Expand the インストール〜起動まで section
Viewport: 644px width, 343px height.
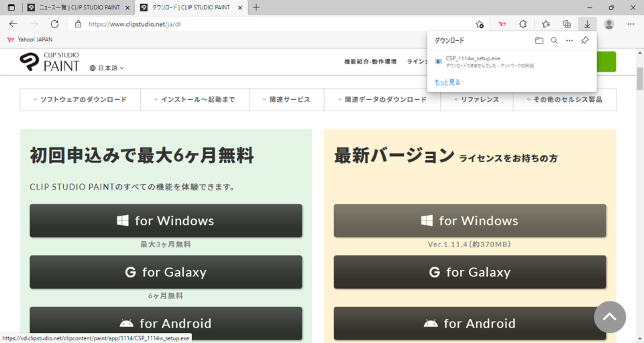click(x=195, y=100)
